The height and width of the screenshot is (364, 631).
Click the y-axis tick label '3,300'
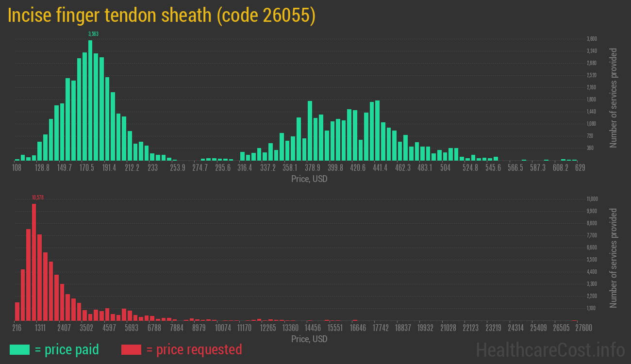point(592,284)
